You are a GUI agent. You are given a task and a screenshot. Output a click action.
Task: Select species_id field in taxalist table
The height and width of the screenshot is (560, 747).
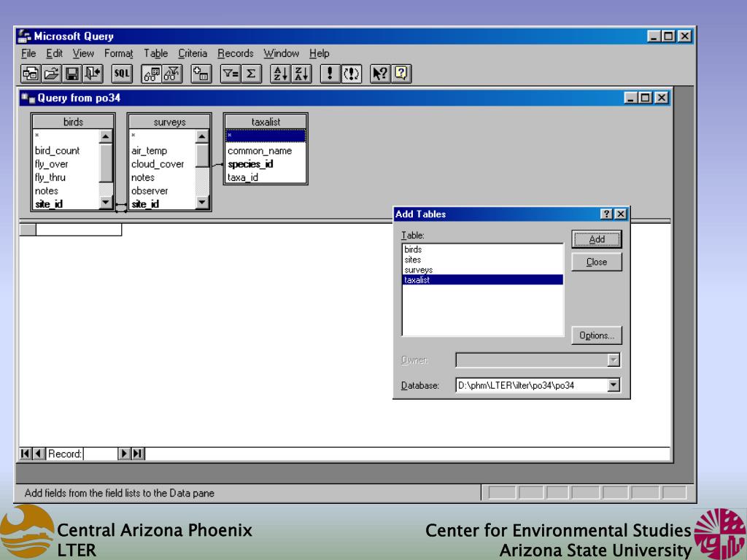coord(266,164)
